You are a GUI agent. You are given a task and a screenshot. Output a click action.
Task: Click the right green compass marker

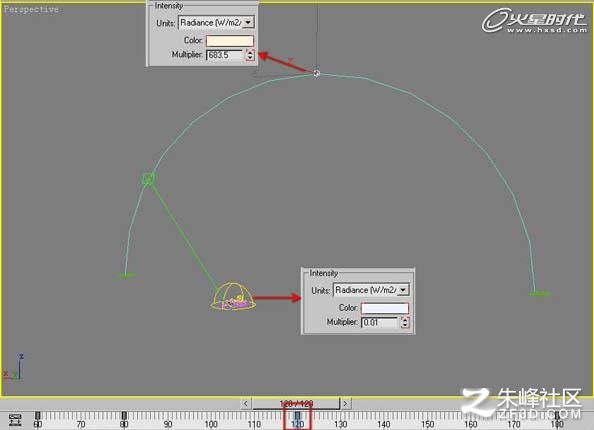pos(539,293)
